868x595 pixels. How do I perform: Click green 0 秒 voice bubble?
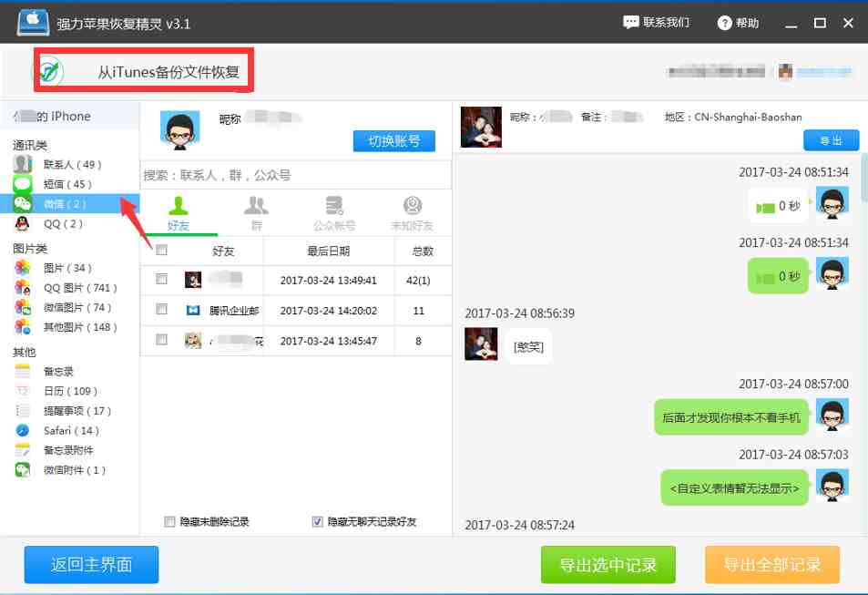click(779, 276)
